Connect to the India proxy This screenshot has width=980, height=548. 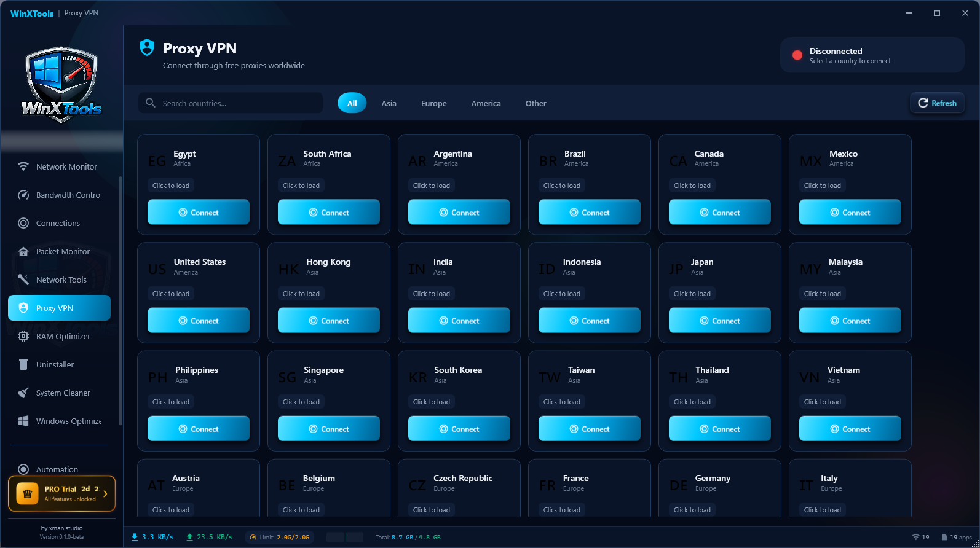click(x=459, y=321)
